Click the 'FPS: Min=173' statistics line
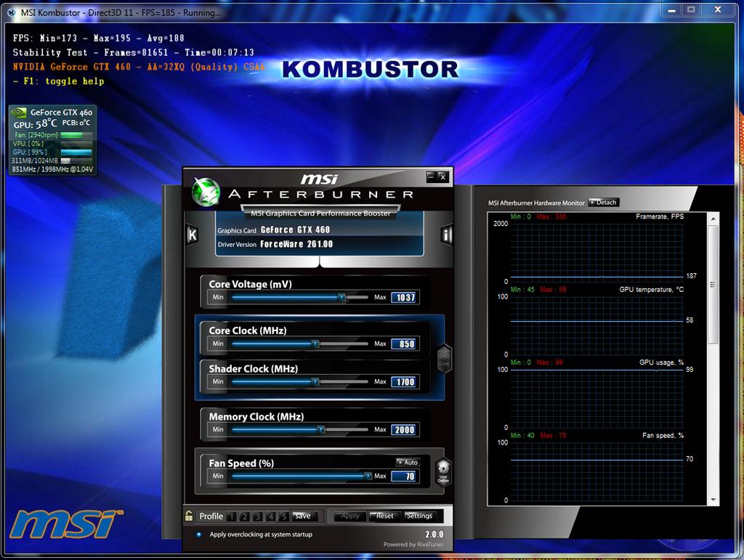The height and width of the screenshot is (560, 744). coord(98,38)
